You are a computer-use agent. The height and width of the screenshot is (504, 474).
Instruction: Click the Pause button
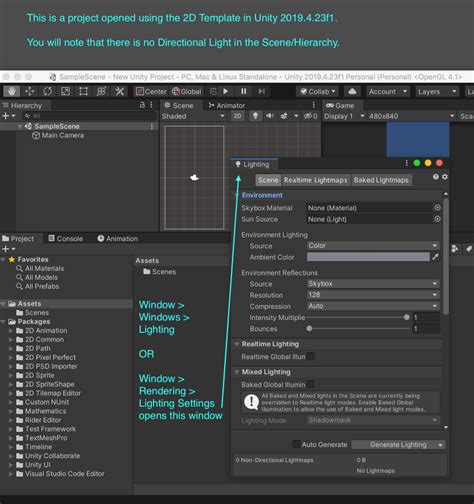click(x=244, y=91)
